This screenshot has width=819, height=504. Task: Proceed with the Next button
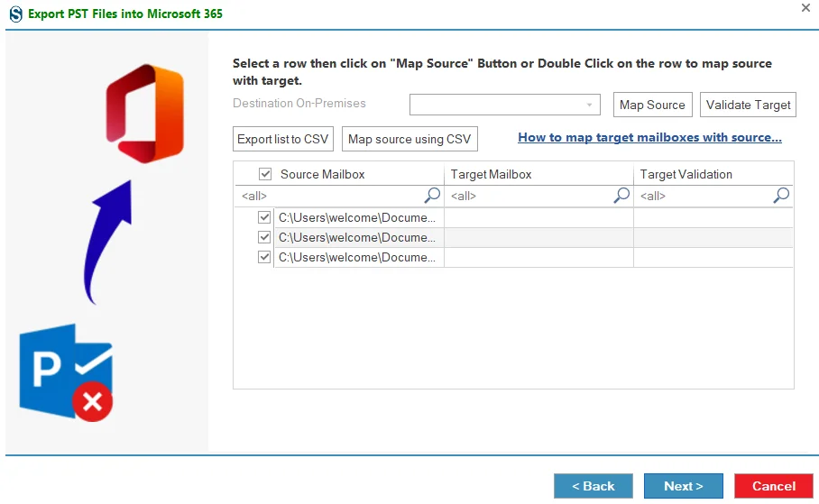click(683, 486)
